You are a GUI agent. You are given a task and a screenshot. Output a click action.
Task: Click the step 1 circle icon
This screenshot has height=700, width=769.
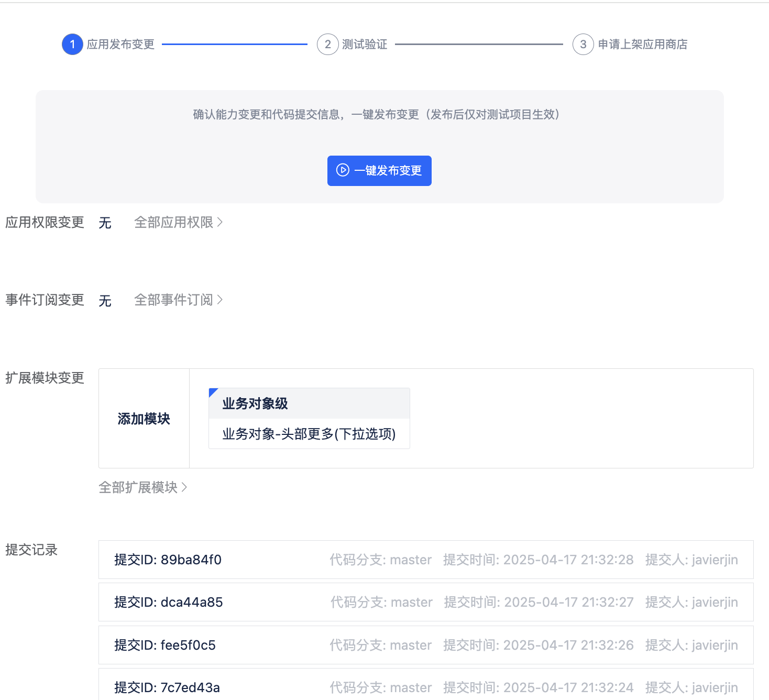coord(72,45)
